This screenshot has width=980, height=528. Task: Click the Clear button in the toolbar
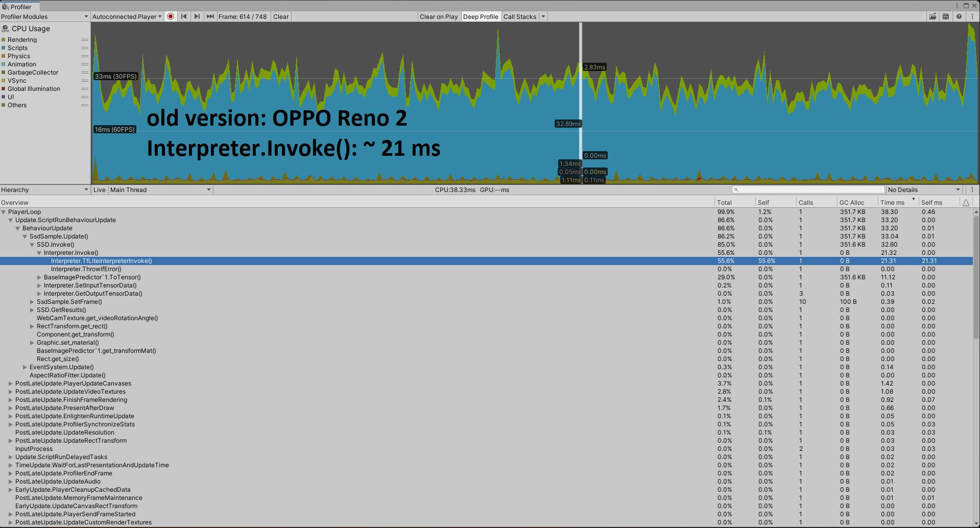tap(280, 16)
